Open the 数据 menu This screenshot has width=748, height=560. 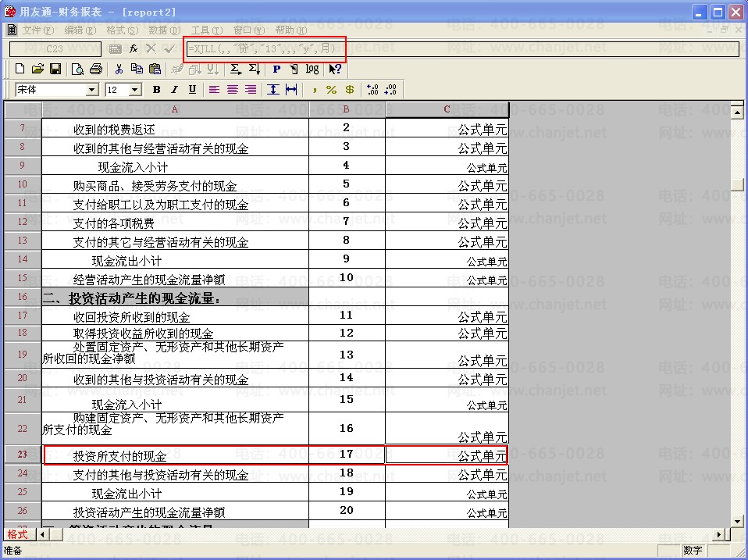[x=164, y=30]
